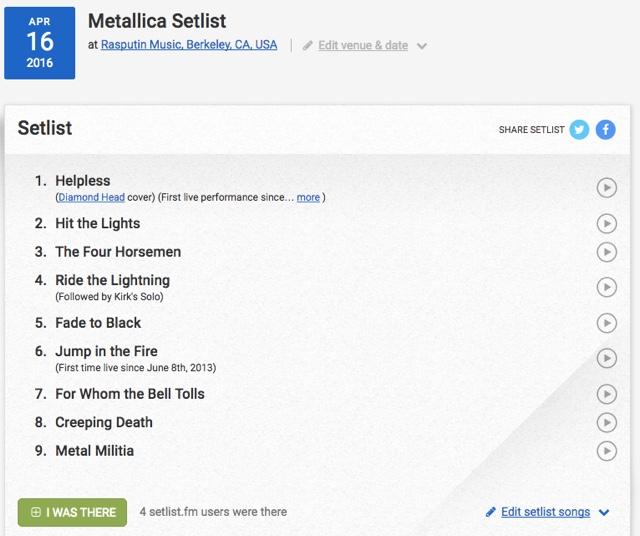Play Ride the Lightning
This screenshot has width=640, height=536.
[x=606, y=287]
